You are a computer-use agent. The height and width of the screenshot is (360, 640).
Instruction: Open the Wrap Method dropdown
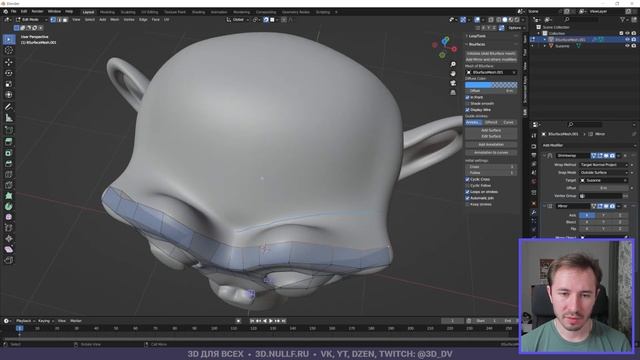(x=604, y=165)
